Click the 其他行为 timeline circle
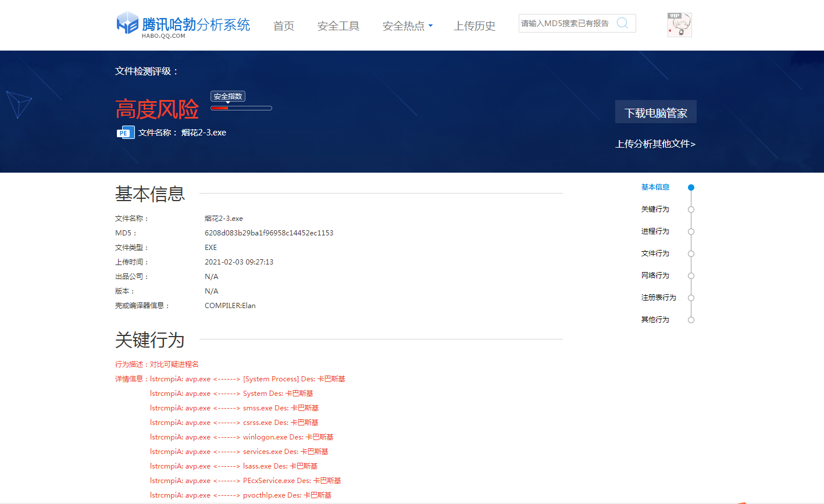The height and width of the screenshot is (504, 824). click(691, 320)
